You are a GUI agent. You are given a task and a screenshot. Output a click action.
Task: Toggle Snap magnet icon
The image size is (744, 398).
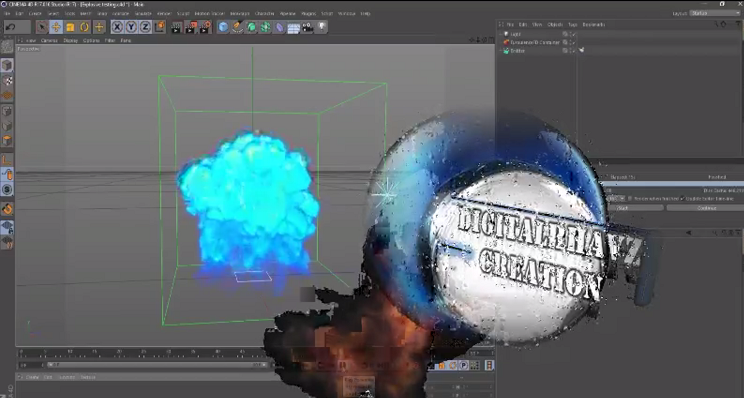click(7, 209)
